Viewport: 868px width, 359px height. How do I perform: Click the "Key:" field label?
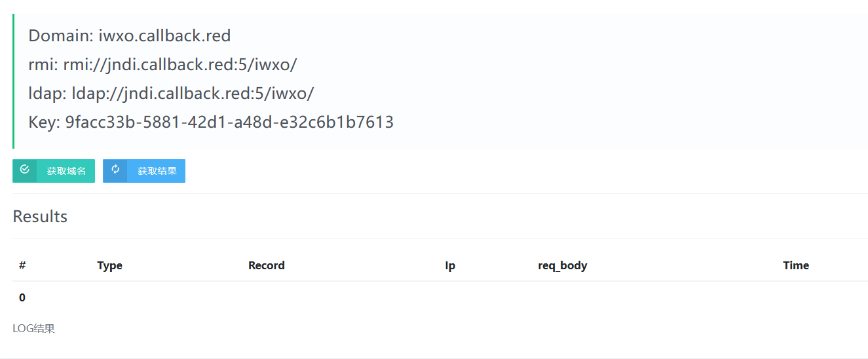pos(45,122)
